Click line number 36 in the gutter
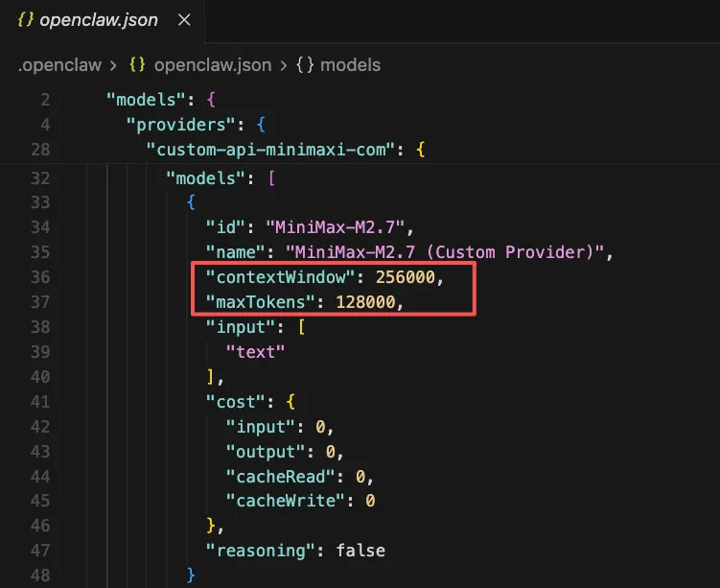This screenshot has height=588, width=720. (40, 277)
